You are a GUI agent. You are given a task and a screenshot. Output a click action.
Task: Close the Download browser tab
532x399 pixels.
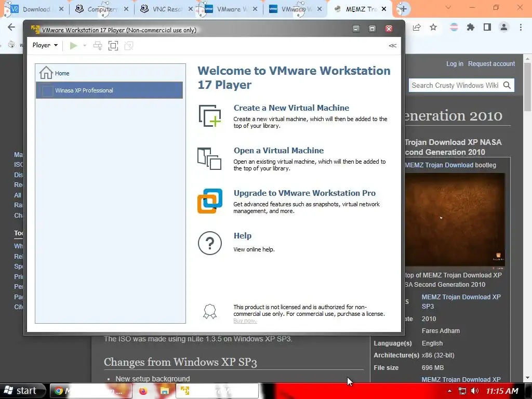[61, 9]
